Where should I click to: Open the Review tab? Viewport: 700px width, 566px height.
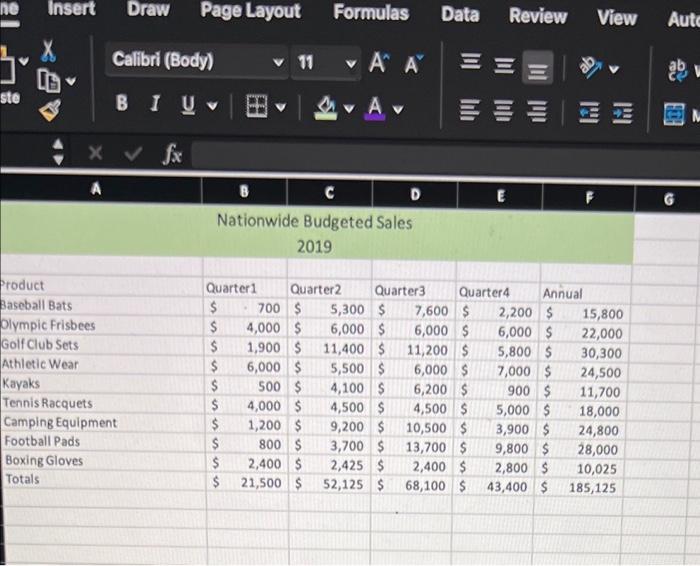(538, 16)
